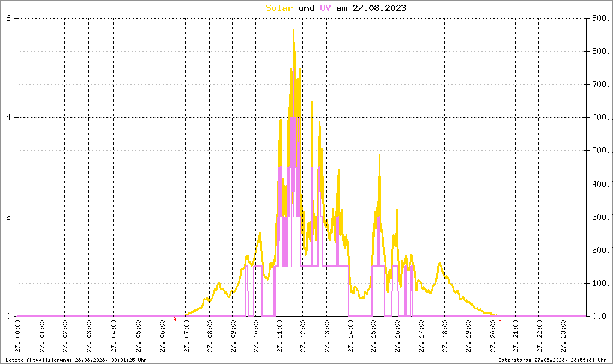This screenshot has height=364, width=613.
Task: Click the right axis value "800.0"
Action: [602, 51]
